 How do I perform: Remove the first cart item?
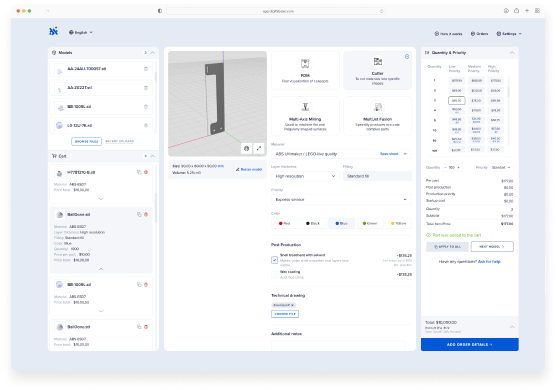point(146,172)
